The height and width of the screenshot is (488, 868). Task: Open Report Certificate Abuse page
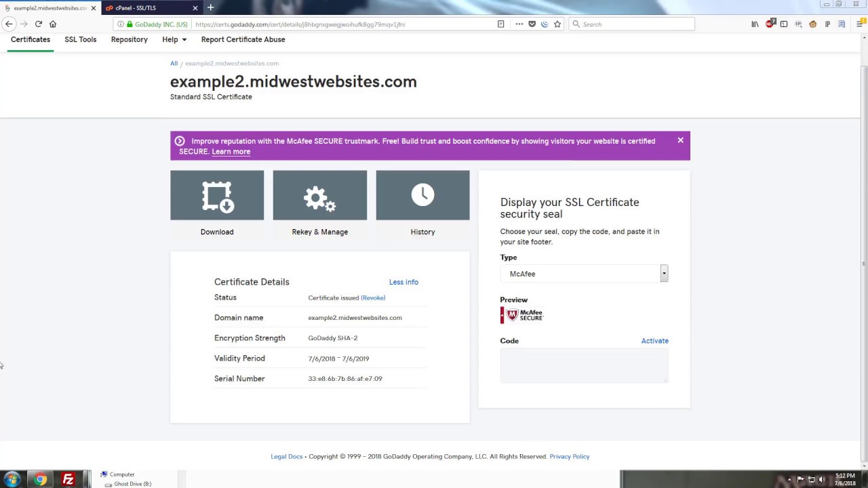tap(243, 39)
